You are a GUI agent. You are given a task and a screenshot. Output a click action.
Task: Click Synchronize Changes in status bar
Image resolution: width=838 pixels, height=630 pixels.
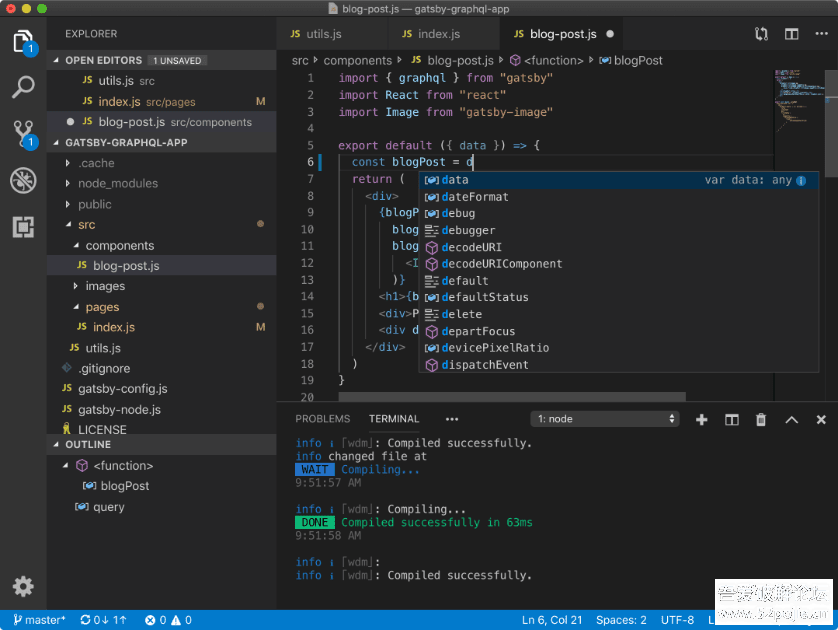click(103, 620)
